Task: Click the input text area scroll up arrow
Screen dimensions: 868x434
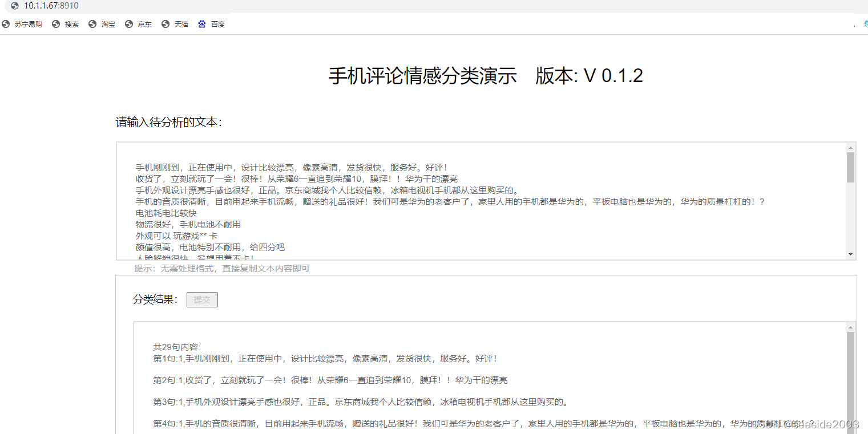Action: coord(851,147)
